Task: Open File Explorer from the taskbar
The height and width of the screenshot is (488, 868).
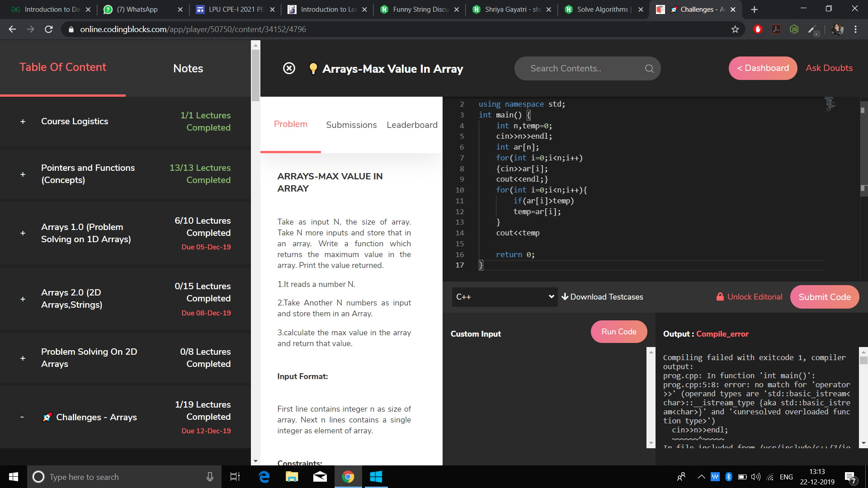Action: tap(292, 477)
